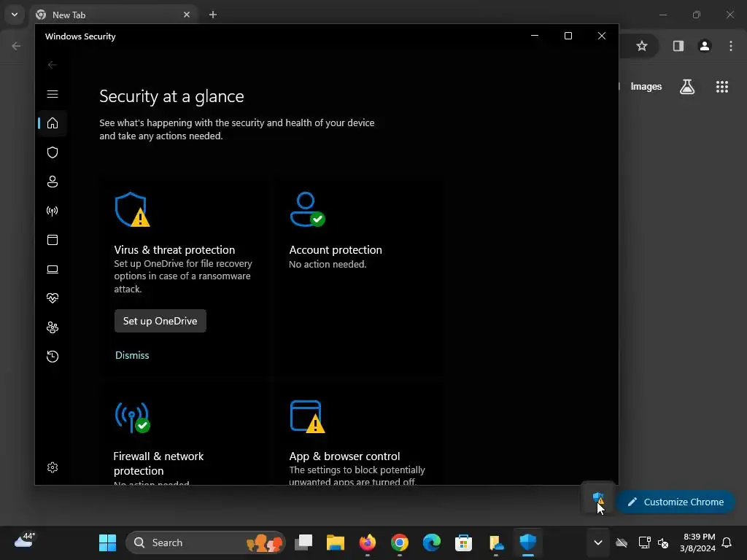Image resolution: width=747 pixels, height=560 pixels.
Task: Open the Firewall & network protection heading
Action: (158, 463)
